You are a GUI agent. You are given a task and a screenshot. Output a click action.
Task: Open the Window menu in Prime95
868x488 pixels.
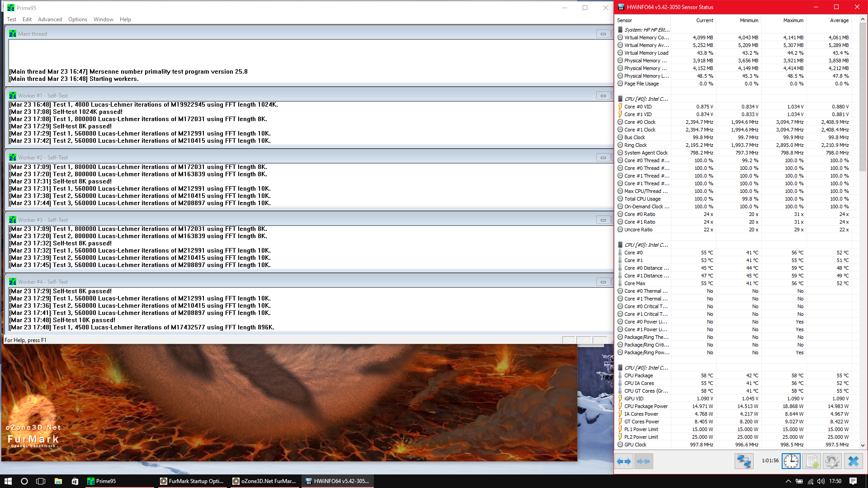click(x=104, y=19)
